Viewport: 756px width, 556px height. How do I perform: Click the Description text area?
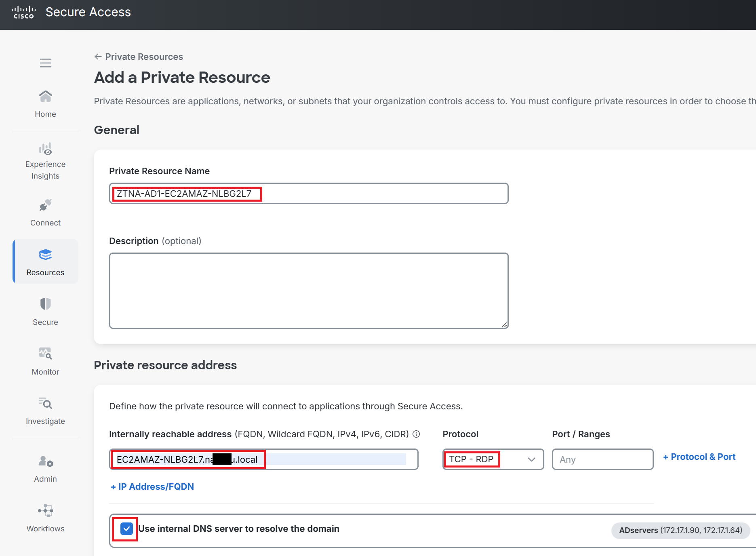tap(309, 291)
